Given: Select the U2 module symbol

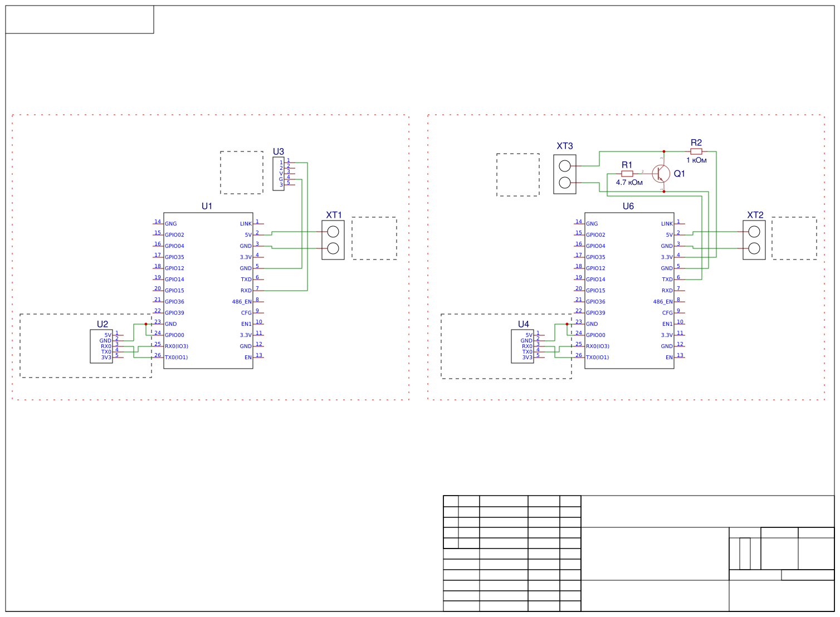Looking at the screenshot, I should coord(101,345).
